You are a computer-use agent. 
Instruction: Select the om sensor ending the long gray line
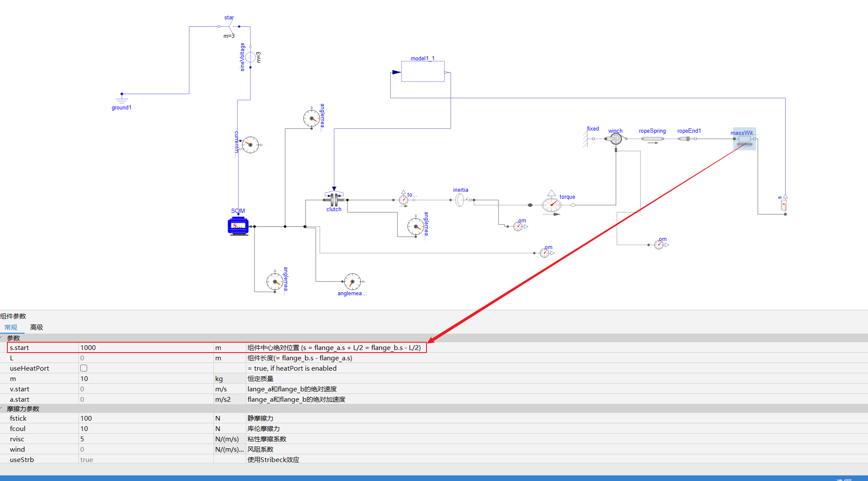(545, 253)
